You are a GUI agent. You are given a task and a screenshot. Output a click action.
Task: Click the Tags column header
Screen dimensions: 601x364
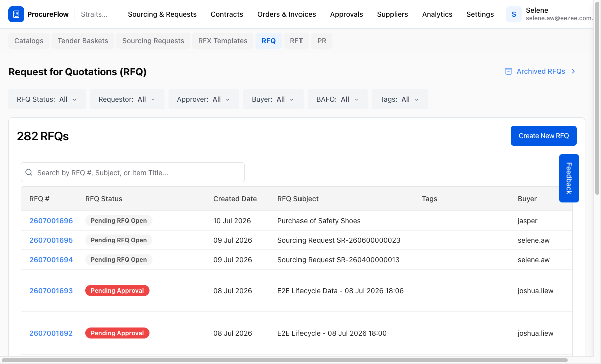click(x=430, y=199)
